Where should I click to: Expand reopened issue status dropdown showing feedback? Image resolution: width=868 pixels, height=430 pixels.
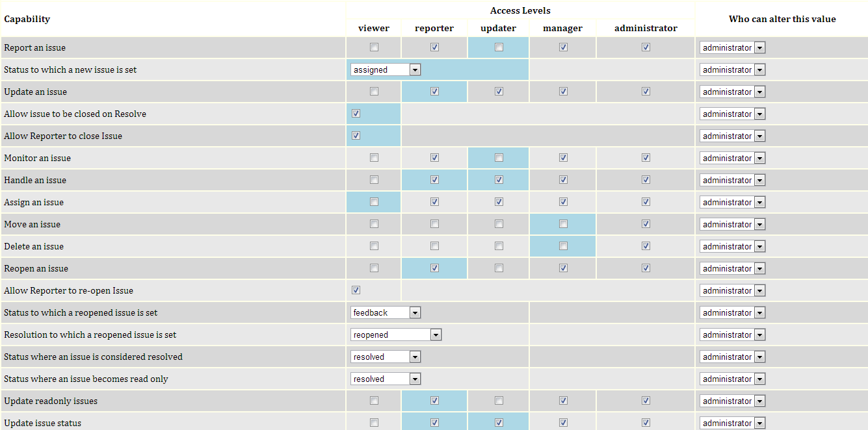[x=386, y=312]
